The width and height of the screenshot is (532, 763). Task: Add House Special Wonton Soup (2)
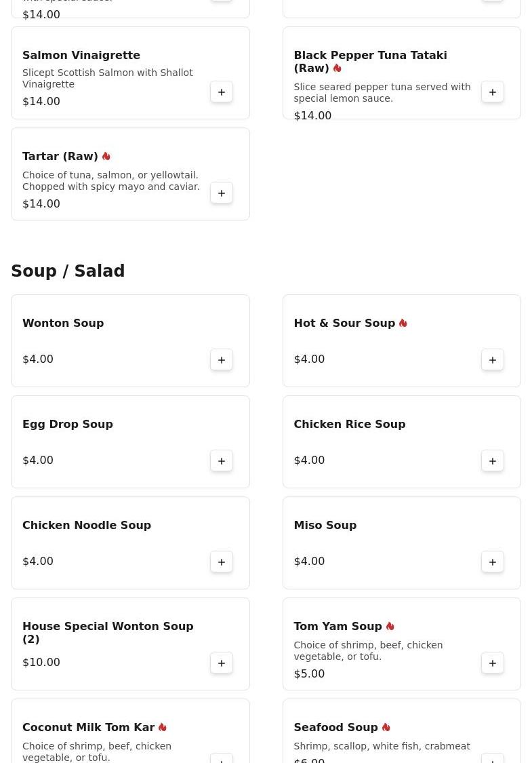point(222,663)
